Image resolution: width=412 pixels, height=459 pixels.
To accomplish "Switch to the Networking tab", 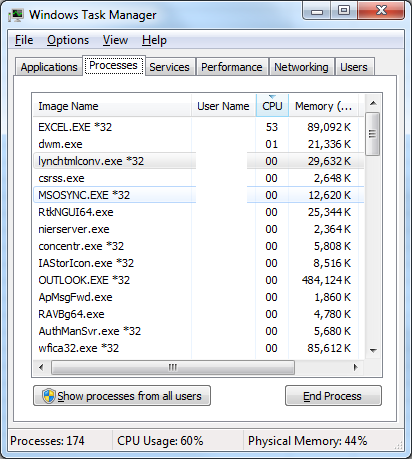I will (301, 67).
